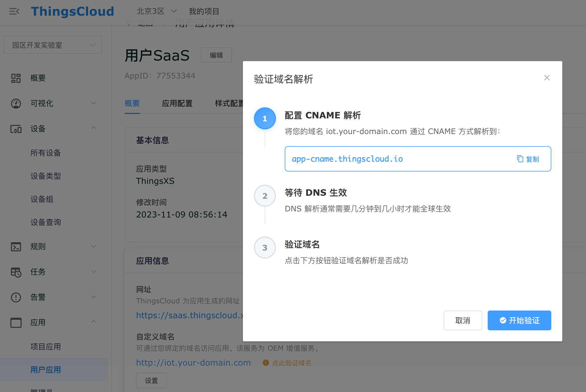Collapse the 设备 menu section
The width and height of the screenshot is (586, 392).
[94, 128]
